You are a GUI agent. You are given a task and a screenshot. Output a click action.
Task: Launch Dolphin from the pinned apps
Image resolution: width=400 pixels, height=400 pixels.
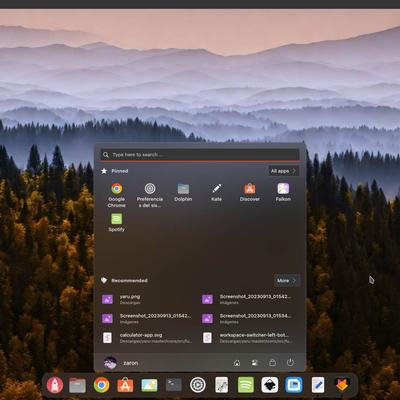pos(183,192)
